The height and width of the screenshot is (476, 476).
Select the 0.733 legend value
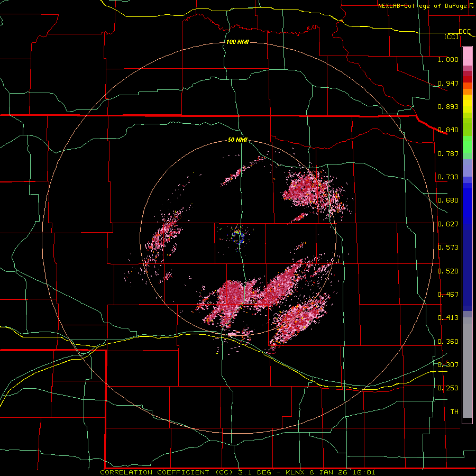pyautogui.click(x=448, y=177)
